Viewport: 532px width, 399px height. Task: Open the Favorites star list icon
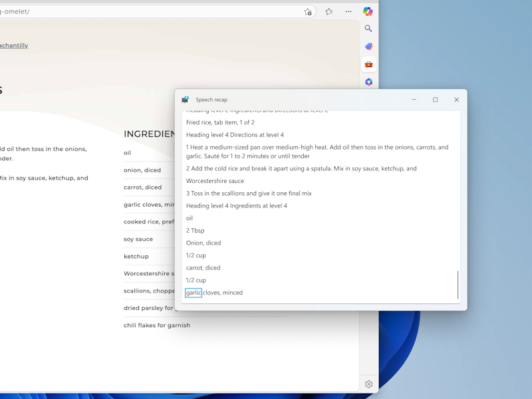point(329,11)
